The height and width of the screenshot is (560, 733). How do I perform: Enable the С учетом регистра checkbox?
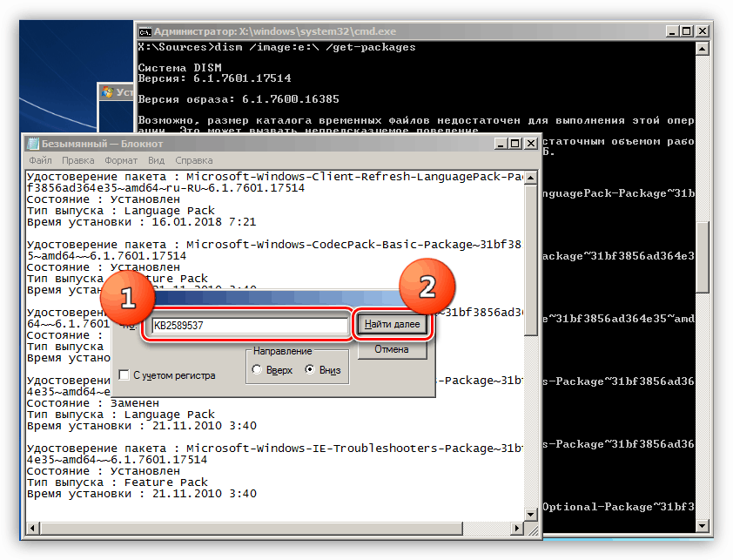point(124,375)
